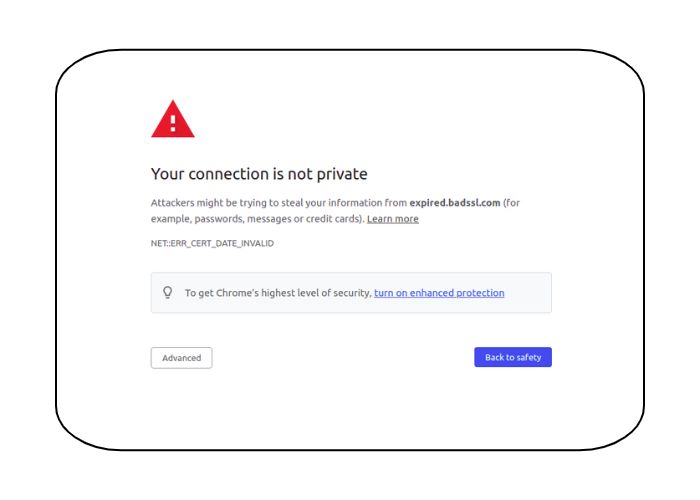Click the blue Back to safety button
This screenshot has width=700, height=500.
tap(513, 357)
